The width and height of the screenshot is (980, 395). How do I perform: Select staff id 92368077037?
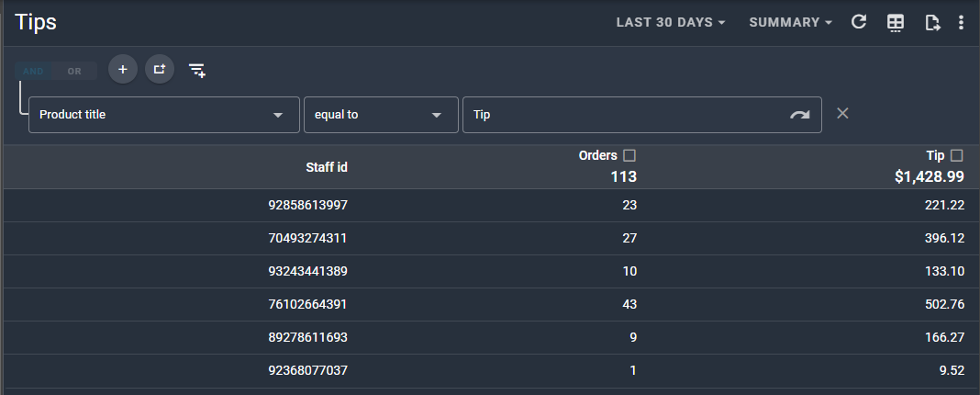pos(307,370)
